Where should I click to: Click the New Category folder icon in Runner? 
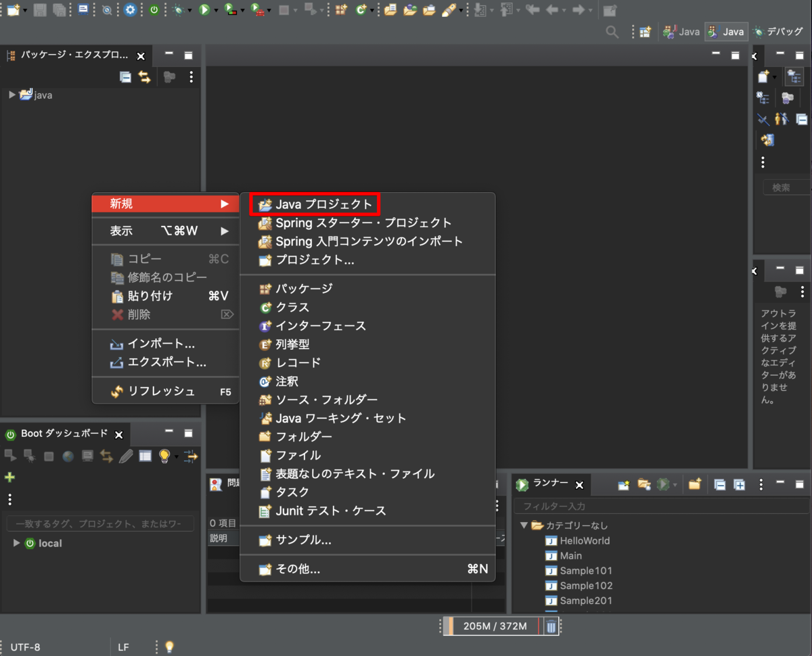[694, 484]
